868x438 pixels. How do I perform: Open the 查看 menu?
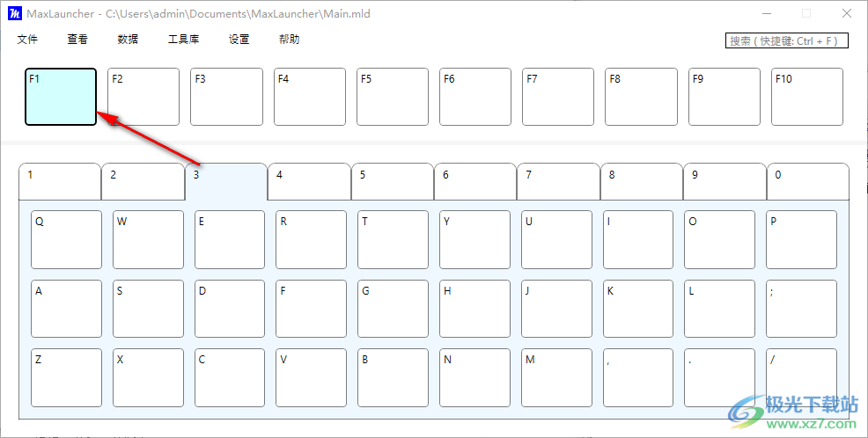(77, 40)
